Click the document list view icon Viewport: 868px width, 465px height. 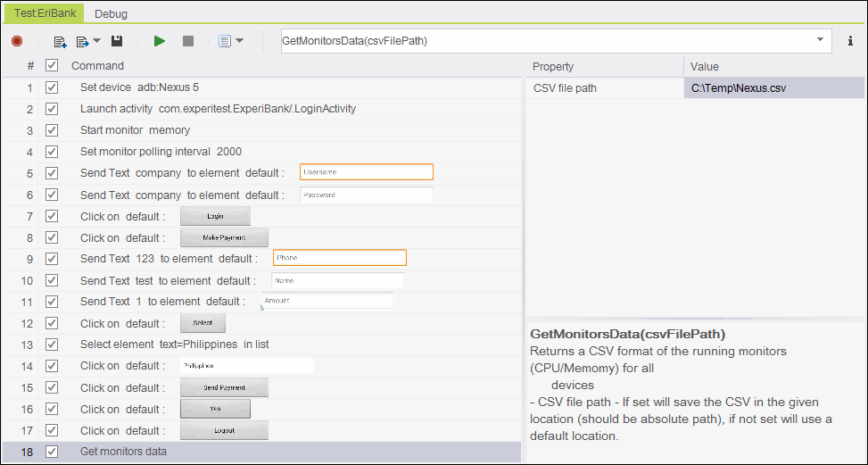(x=225, y=41)
